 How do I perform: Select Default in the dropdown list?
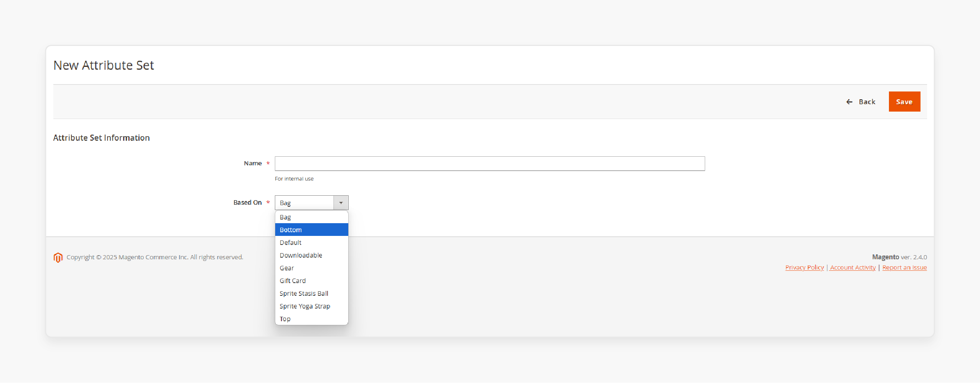tap(311, 243)
